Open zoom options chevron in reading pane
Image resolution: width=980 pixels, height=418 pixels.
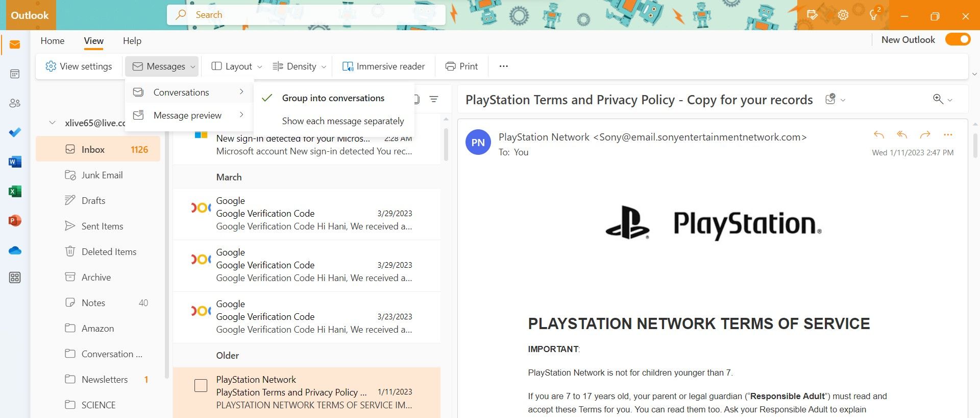(950, 100)
